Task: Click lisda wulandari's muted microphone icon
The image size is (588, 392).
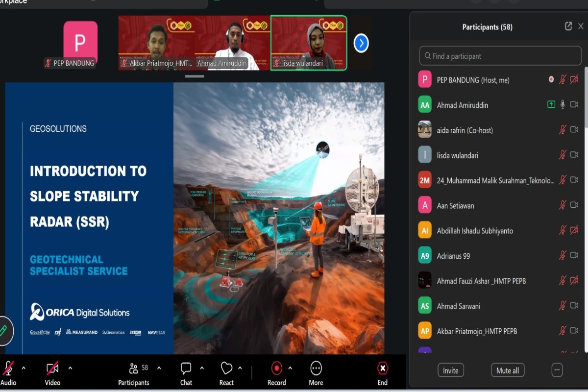Action: (x=563, y=155)
